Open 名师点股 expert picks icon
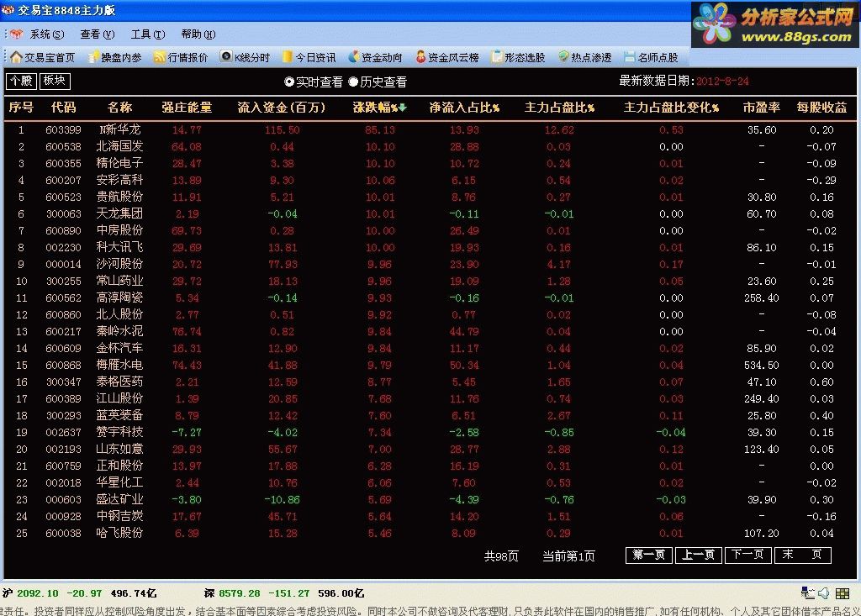 tap(630, 56)
